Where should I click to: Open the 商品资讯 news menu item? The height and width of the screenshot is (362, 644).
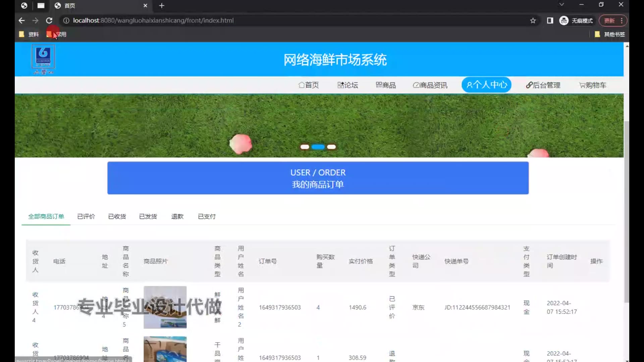pos(430,85)
